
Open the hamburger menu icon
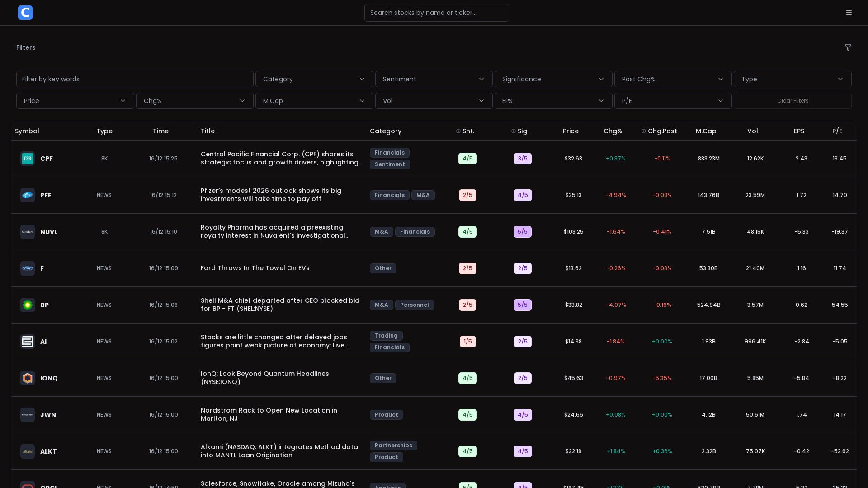click(849, 13)
